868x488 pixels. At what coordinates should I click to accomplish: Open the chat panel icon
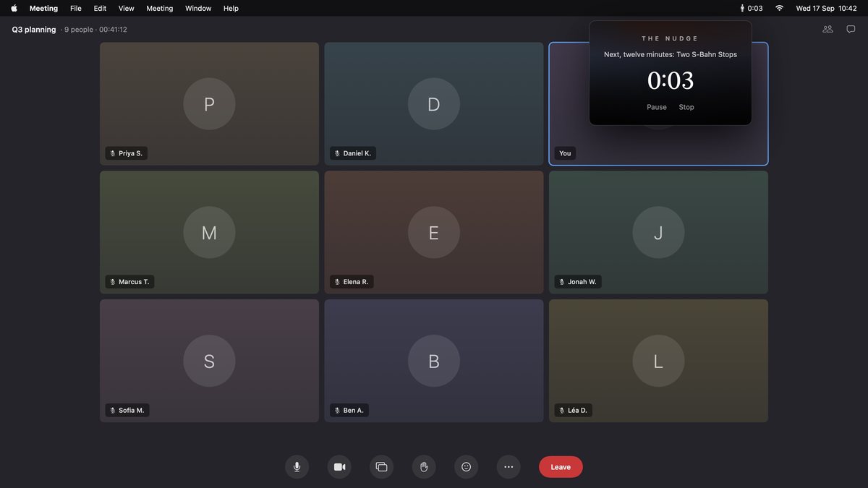click(x=851, y=30)
